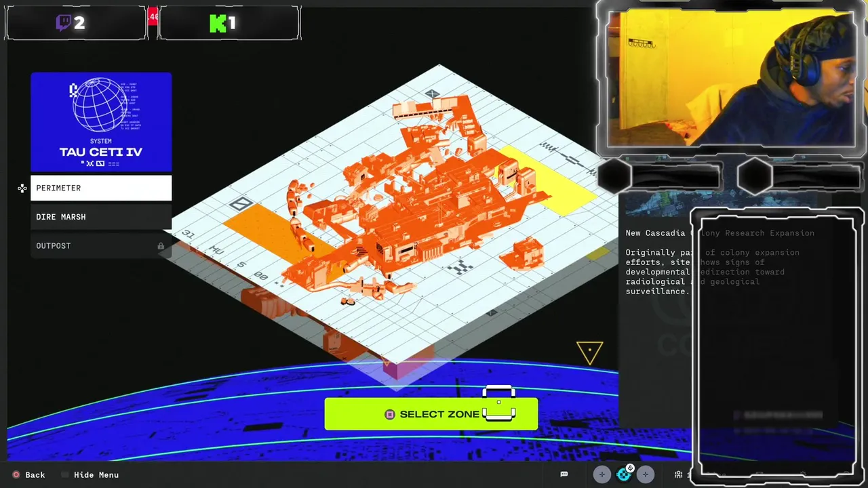
Task: Click the streamer webcam feed
Action: click(731, 78)
